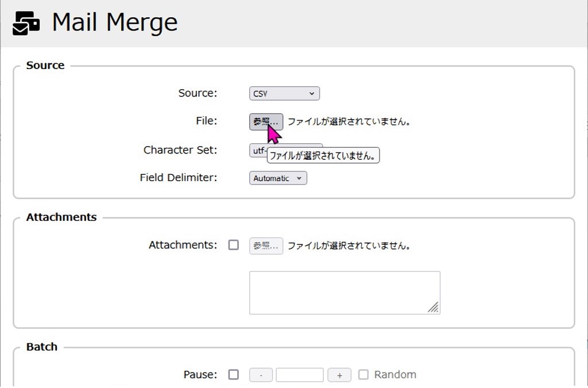Open the Field Delimiter Automatic dropdown

(x=278, y=178)
